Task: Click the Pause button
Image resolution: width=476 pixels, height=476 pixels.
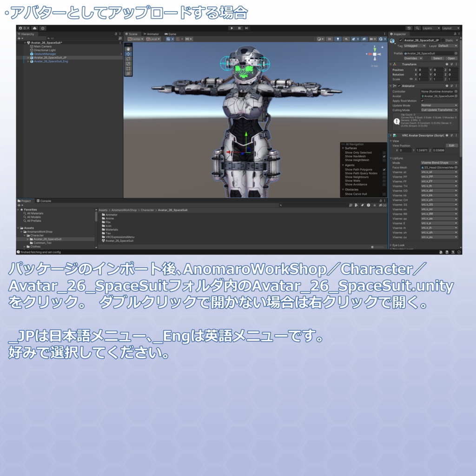Action: click(x=238, y=28)
